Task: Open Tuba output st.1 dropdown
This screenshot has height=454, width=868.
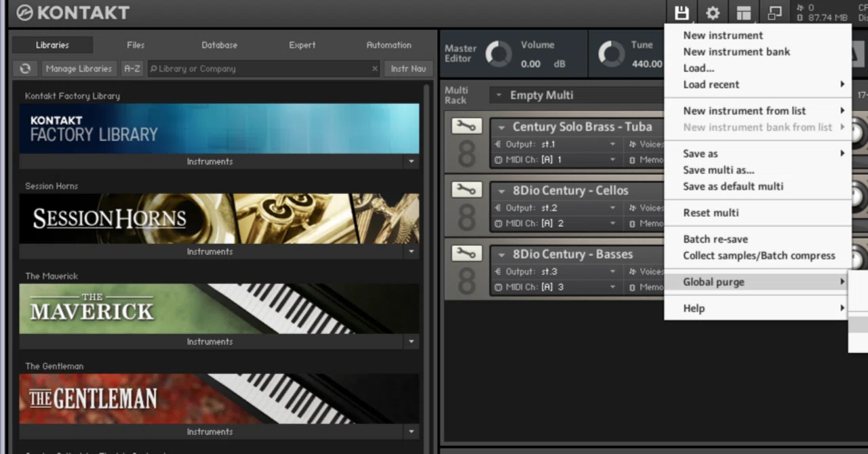Action: coord(612,144)
